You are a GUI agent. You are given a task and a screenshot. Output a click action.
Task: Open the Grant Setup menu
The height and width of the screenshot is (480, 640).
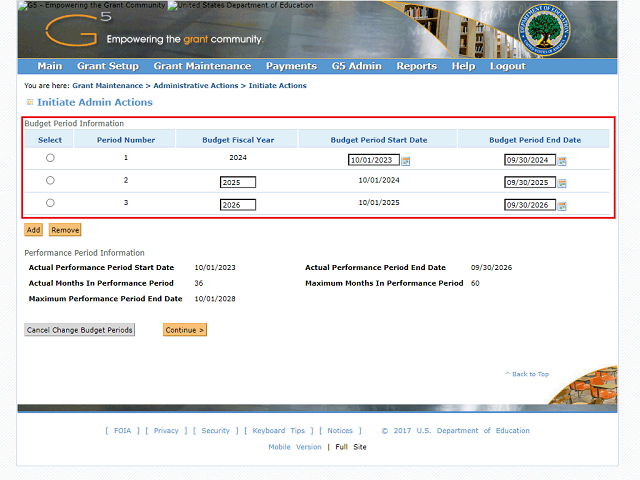coord(108,66)
